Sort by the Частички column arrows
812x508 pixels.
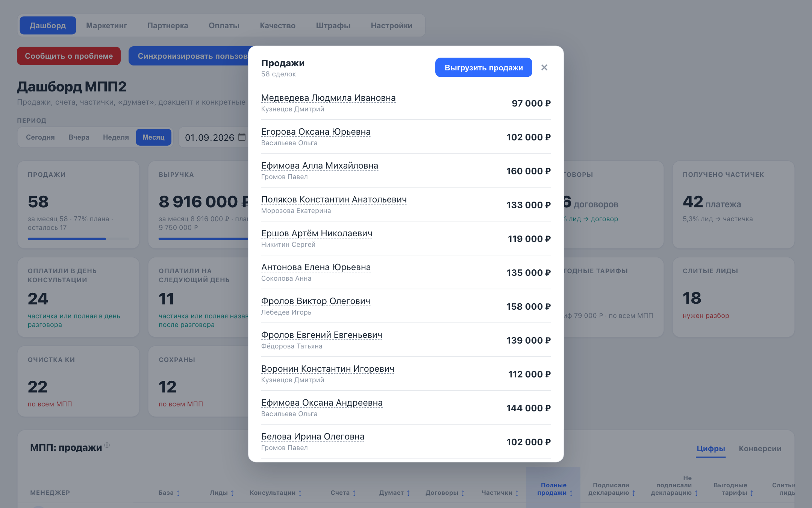point(517,493)
